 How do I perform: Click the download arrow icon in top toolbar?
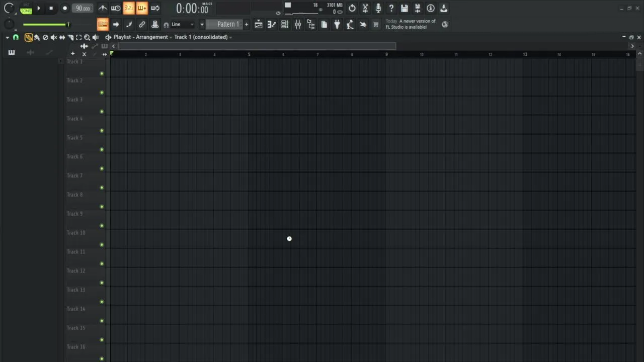444,8
